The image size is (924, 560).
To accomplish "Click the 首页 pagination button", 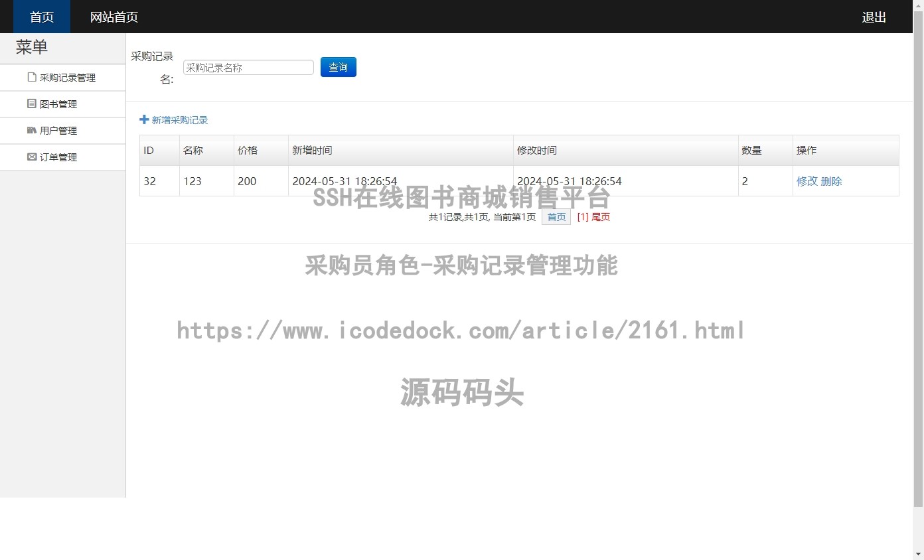I will point(556,217).
